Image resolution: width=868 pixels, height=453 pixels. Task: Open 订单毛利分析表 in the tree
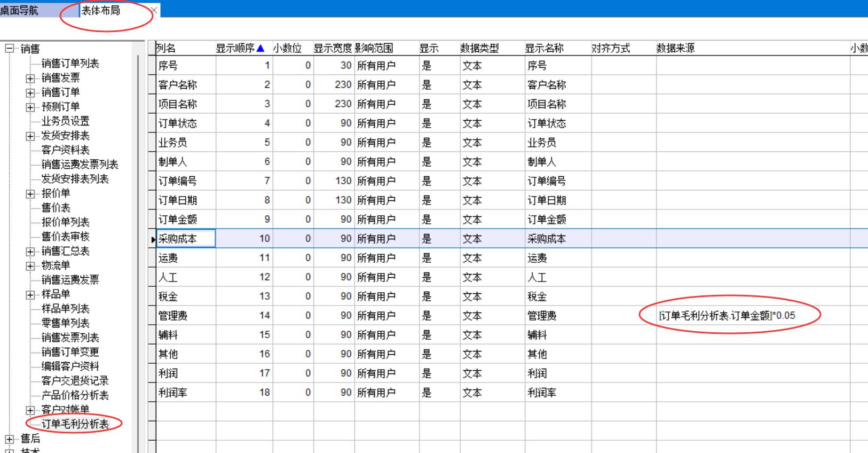[x=75, y=424]
